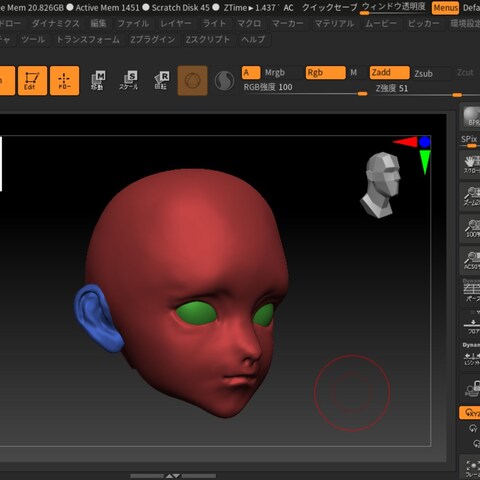
Task: Adjust the ウィンドウ透明度 slider
Action: point(393,8)
